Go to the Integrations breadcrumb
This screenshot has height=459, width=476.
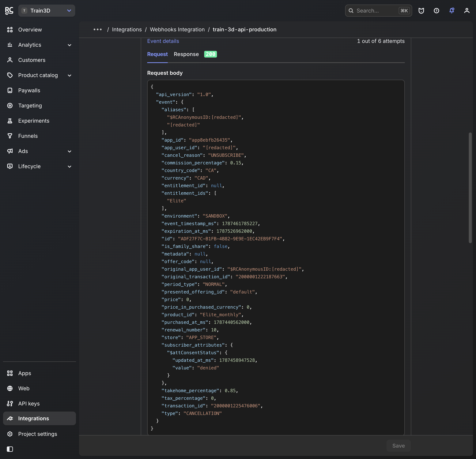tap(127, 29)
